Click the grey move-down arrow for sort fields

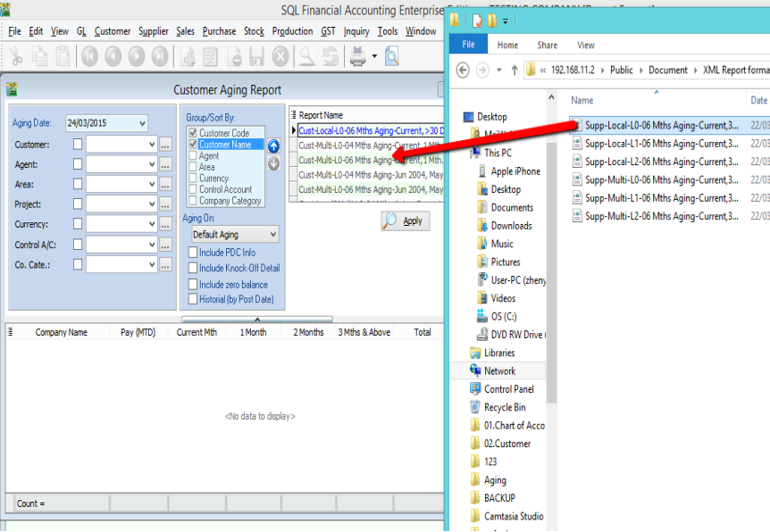pyautogui.click(x=273, y=163)
